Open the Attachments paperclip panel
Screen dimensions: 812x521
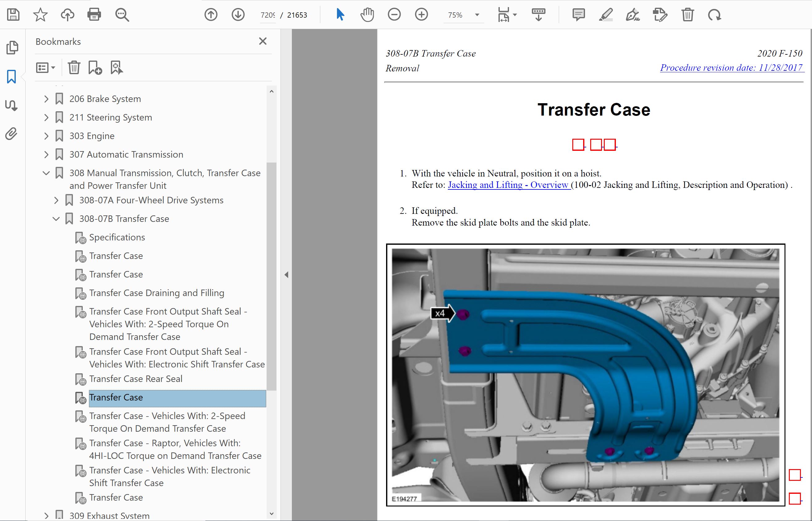click(11, 134)
